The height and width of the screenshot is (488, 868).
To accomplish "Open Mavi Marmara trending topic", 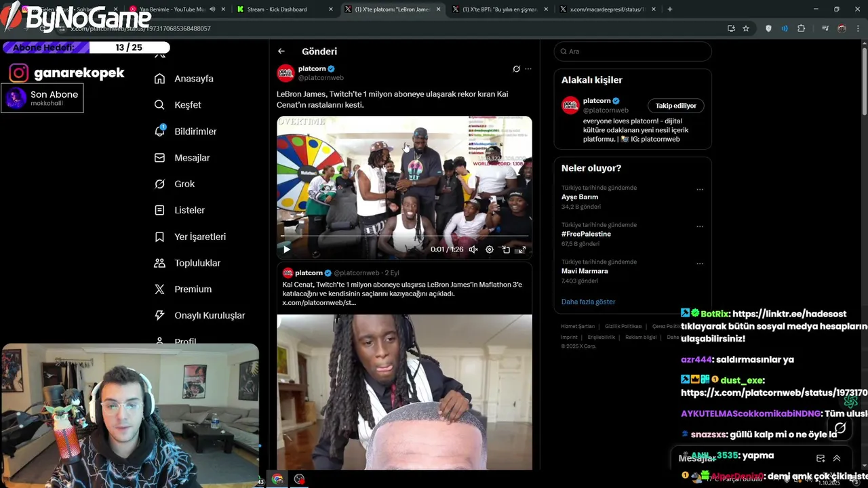I will pyautogui.click(x=632, y=271).
